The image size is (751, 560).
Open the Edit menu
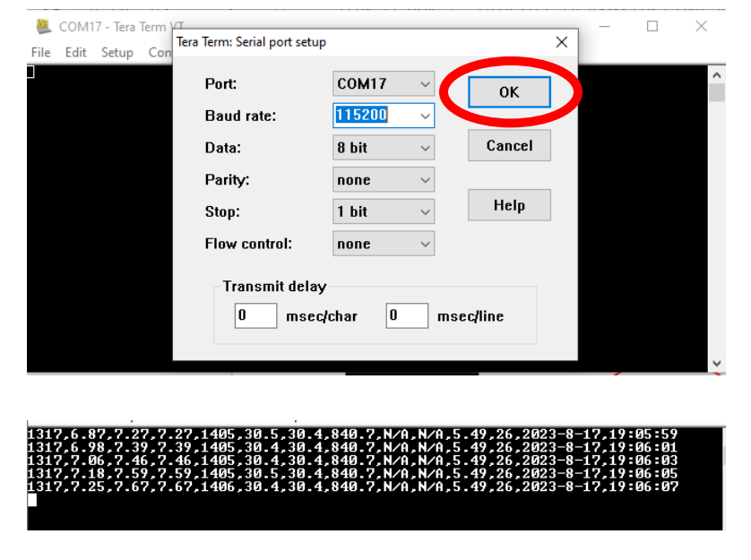[75, 52]
